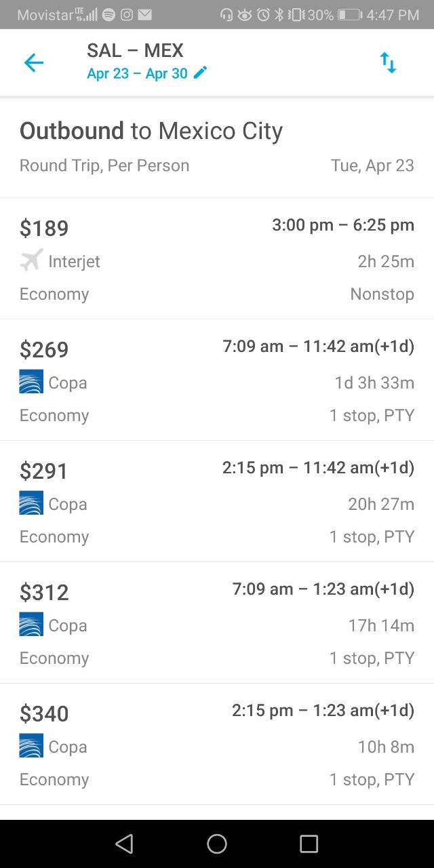This screenshot has height=868, width=434.
Task: Tap Copa logo on $312 flight
Action: click(x=31, y=625)
